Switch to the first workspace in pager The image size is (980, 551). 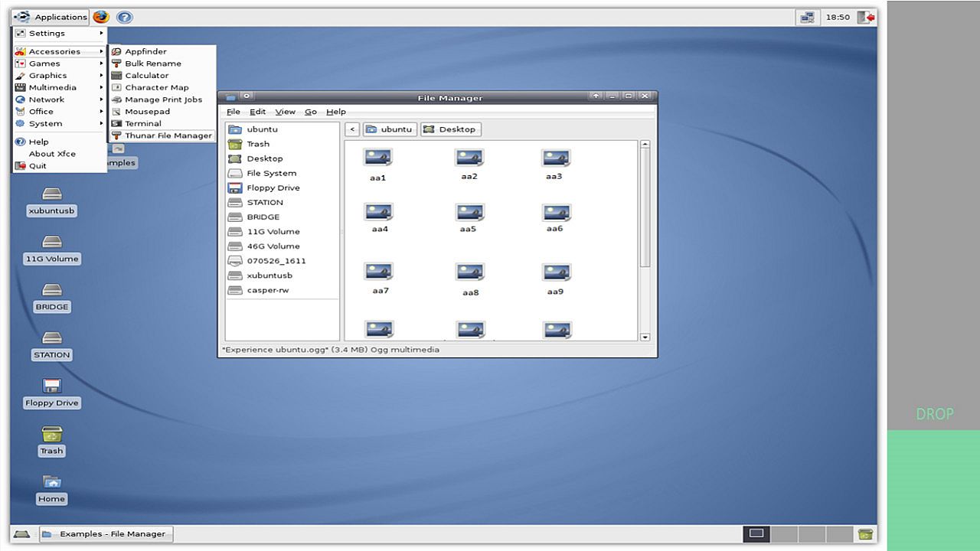point(756,533)
